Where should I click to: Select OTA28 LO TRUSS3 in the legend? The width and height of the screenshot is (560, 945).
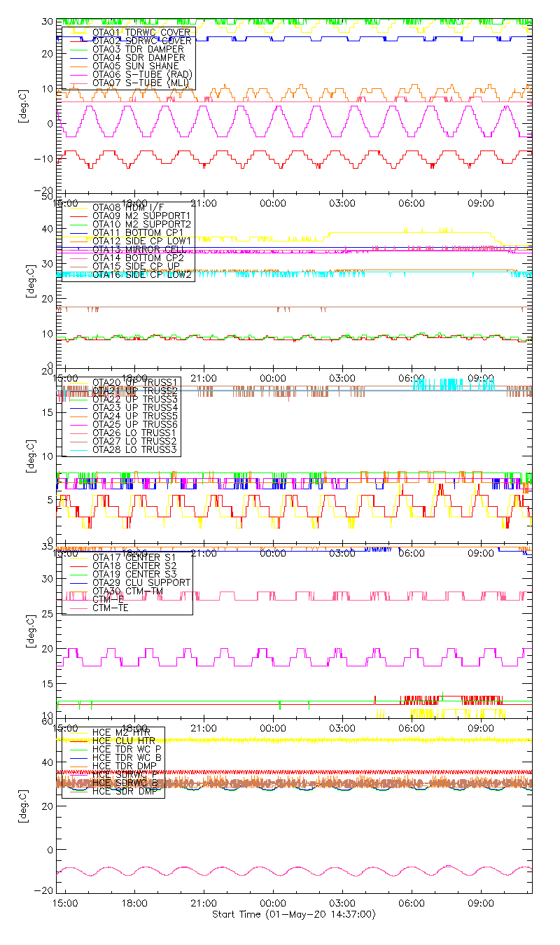[134, 450]
